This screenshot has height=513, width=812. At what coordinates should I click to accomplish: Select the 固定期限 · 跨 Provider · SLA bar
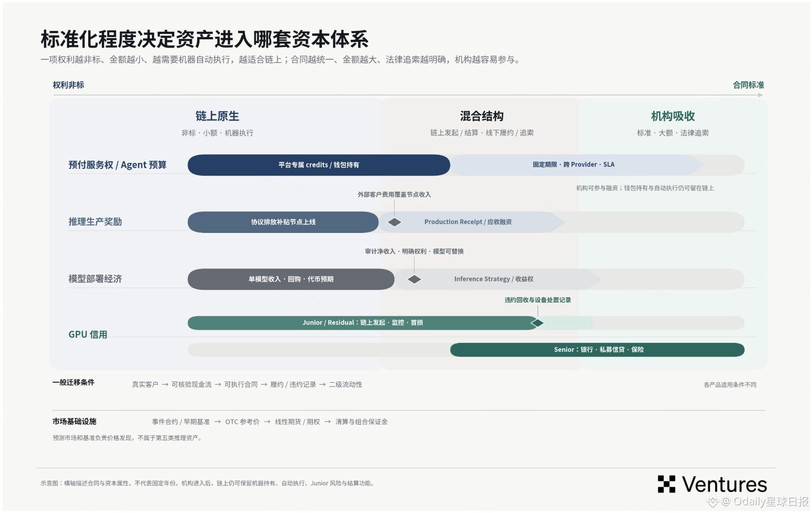[x=577, y=165]
